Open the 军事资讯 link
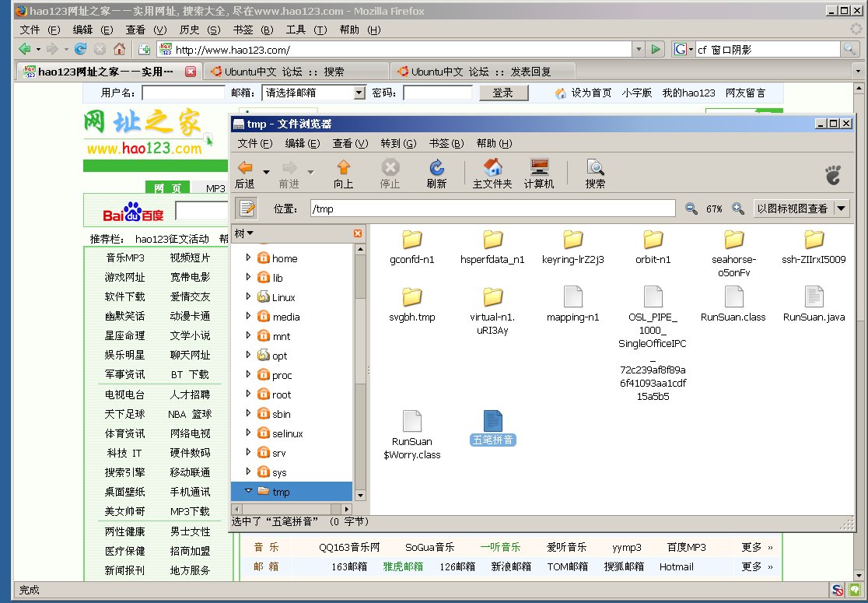Image resolution: width=868 pixels, height=603 pixels. click(x=125, y=374)
